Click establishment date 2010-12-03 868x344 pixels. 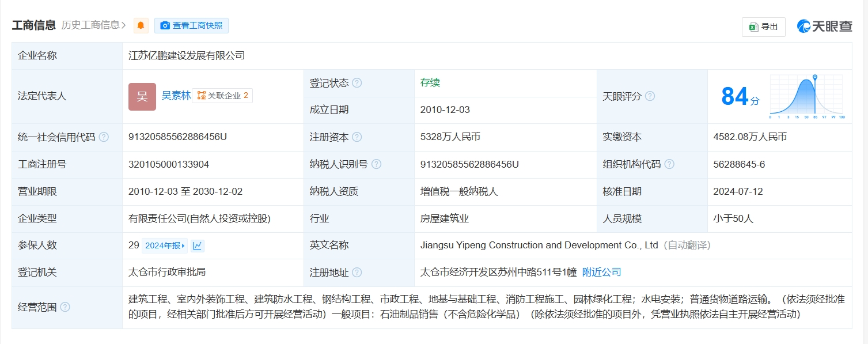(445, 110)
